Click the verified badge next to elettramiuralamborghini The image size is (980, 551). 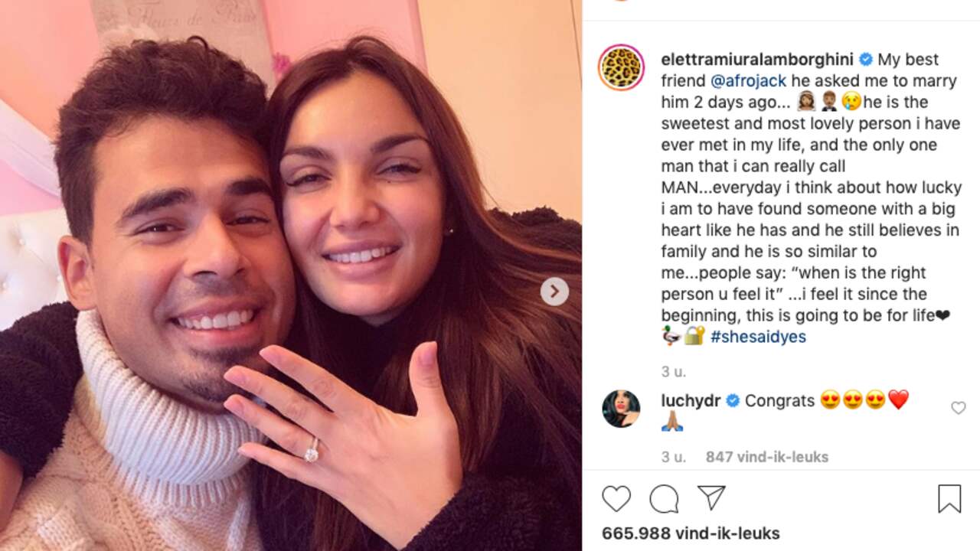pos(866,60)
